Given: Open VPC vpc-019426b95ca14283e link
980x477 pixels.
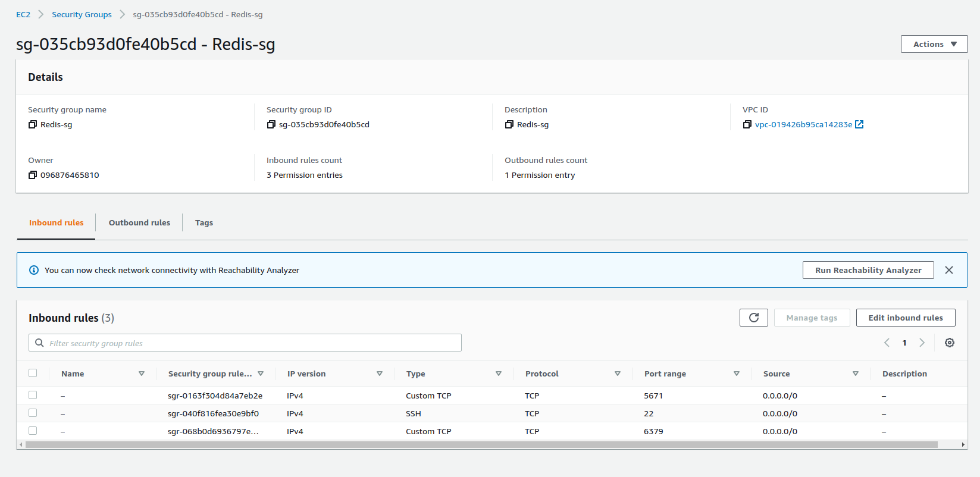Looking at the screenshot, I should coord(803,124).
